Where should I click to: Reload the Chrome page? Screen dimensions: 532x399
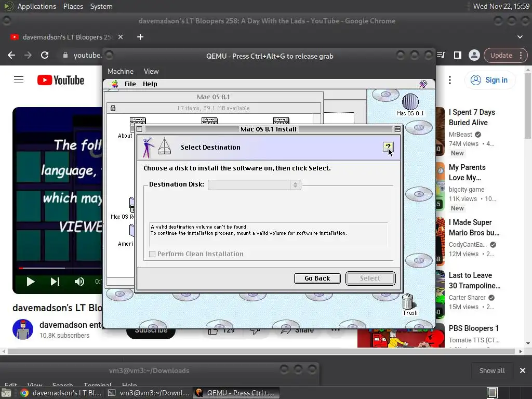[x=45, y=55]
